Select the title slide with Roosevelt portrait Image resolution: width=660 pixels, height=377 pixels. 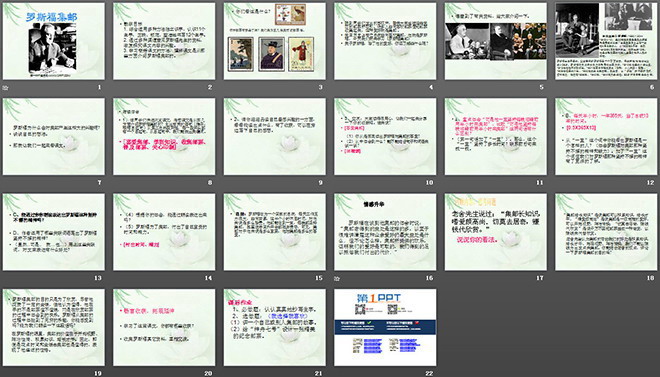click(x=54, y=41)
